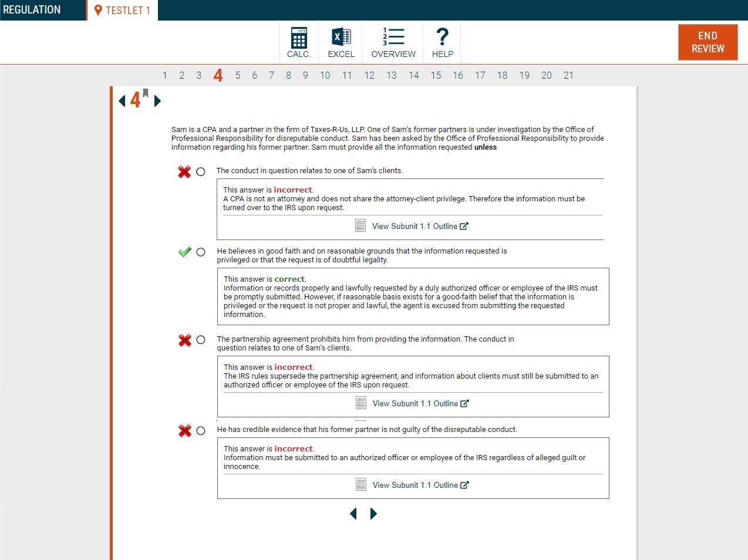Jump to question 21 in navigator

click(568, 75)
